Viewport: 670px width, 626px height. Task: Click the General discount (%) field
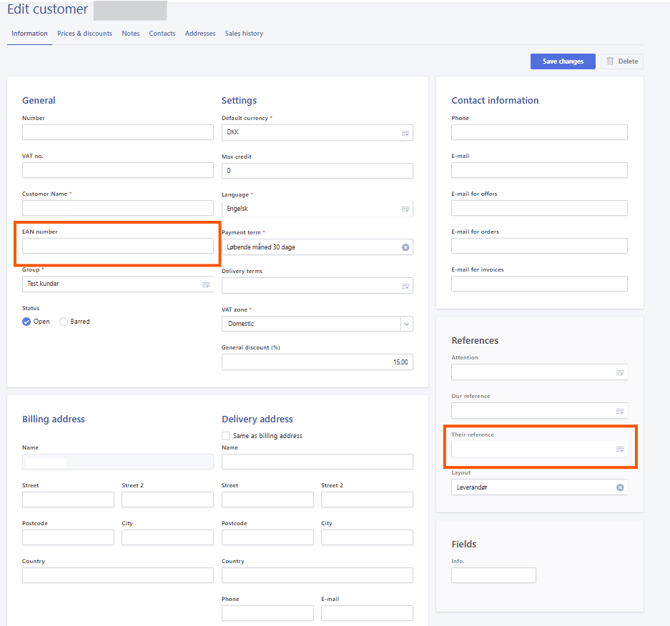pyautogui.click(x=317, y=362)
